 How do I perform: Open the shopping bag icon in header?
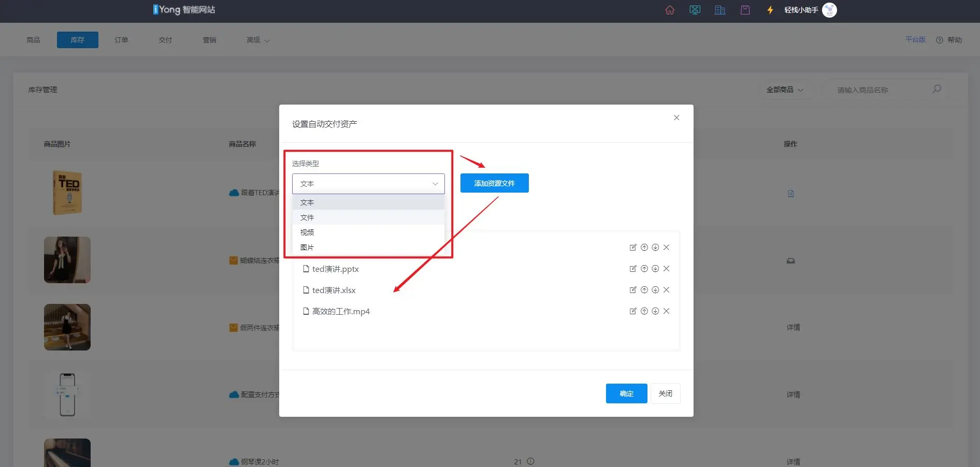745,10
